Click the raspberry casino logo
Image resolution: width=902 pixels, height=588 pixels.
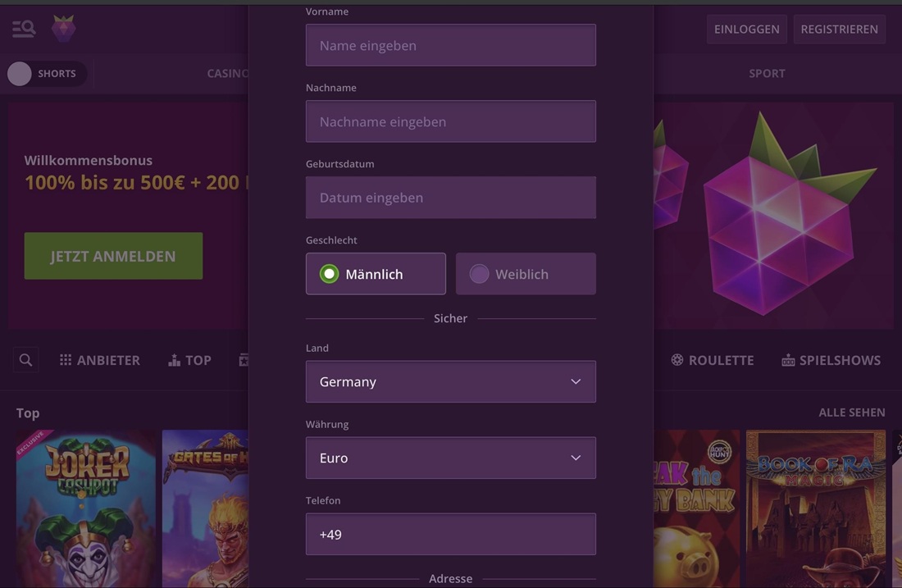(63, 28)
